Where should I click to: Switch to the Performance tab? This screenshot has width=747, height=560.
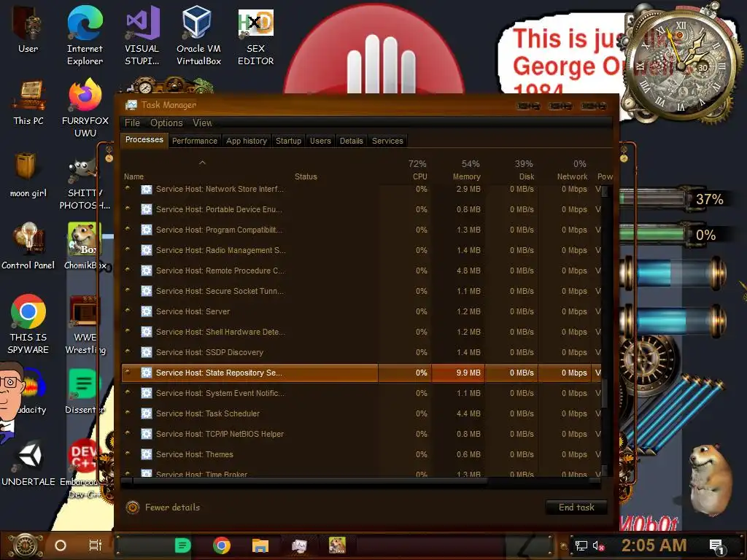[194, 141]
